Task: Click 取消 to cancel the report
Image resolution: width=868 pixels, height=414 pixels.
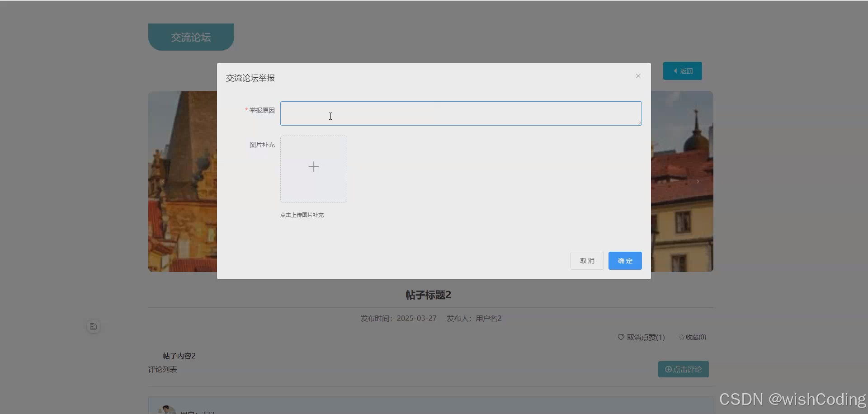Action: tap(587, 260)
